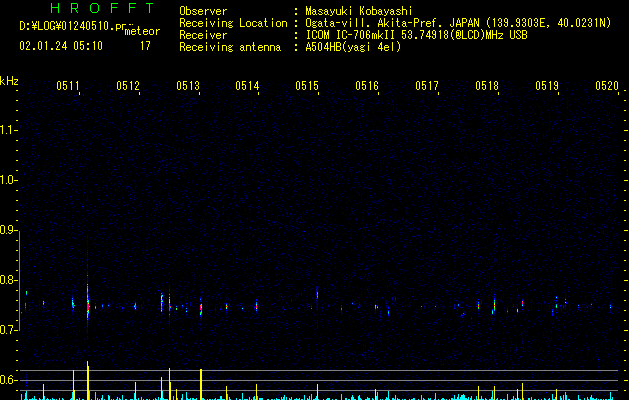Click the meteor count value 17
The height and width of the screenshot is (400, 629).
145,46
